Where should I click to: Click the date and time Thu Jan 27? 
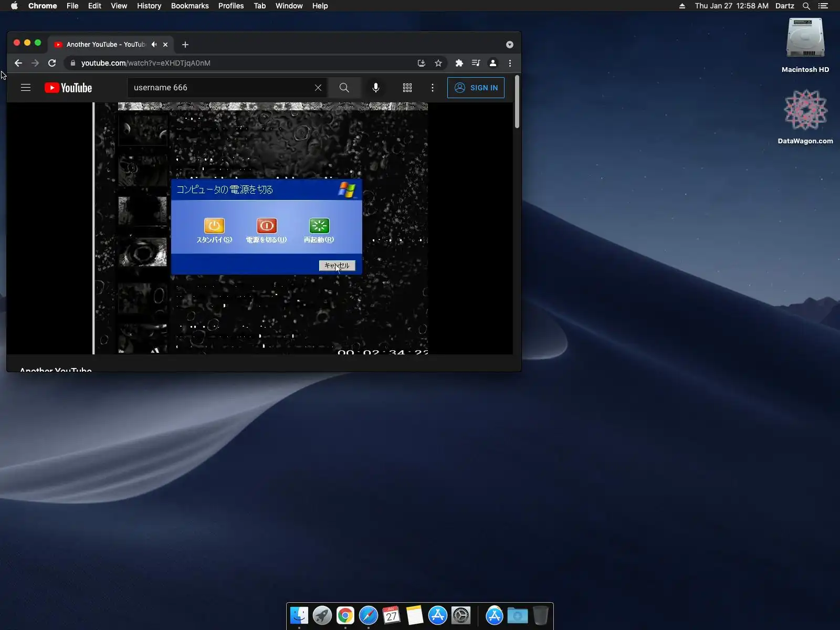(731, 6)
